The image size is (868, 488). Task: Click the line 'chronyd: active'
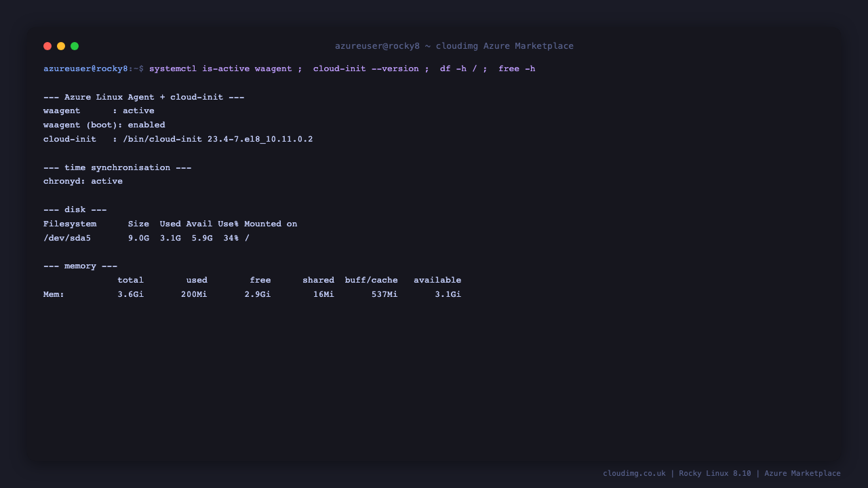coord(83,182)
